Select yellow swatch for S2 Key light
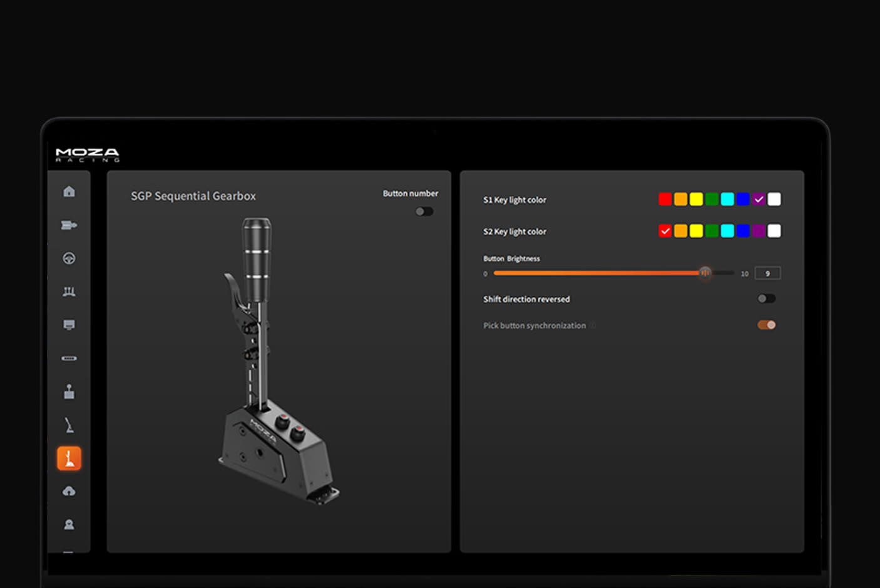Image resolution: width=880 pixels, height=588 pixels. 696,231
